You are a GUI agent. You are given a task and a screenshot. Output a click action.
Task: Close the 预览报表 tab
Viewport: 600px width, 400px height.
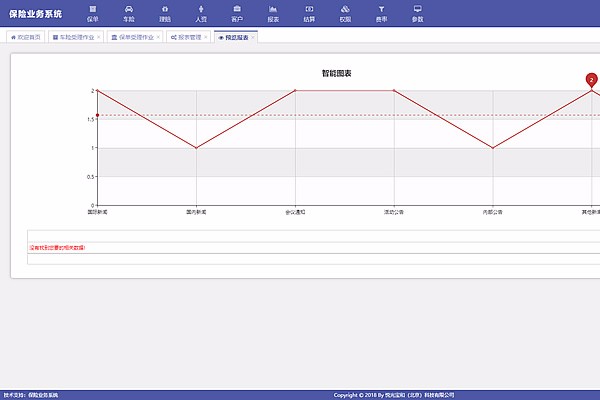pyautogui.click(x=253, y=37)
